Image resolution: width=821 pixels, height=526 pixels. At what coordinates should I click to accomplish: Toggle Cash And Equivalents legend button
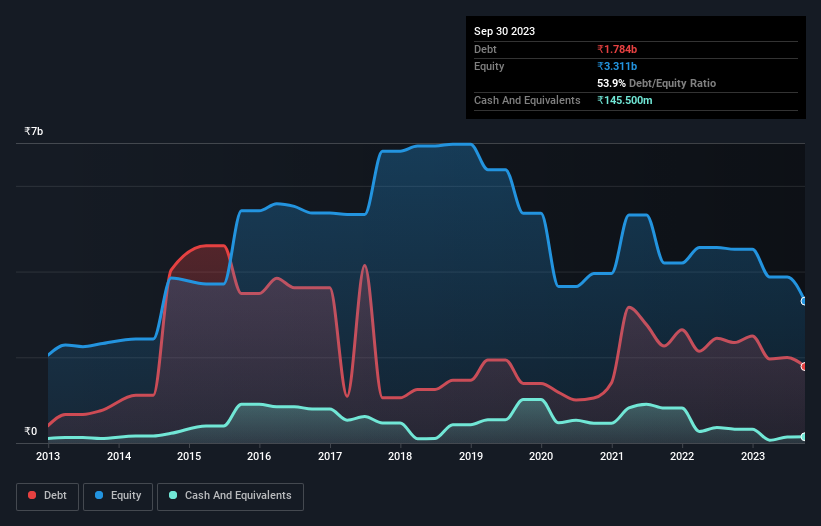point(230,496)
